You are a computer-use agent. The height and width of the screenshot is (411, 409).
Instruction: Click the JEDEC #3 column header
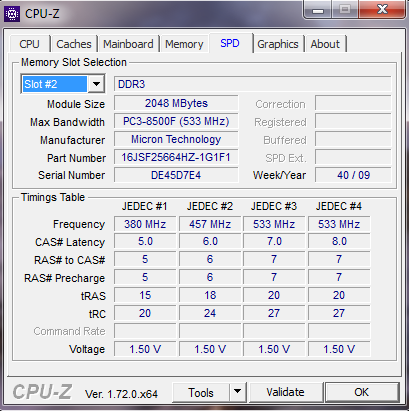coord(274,206)
